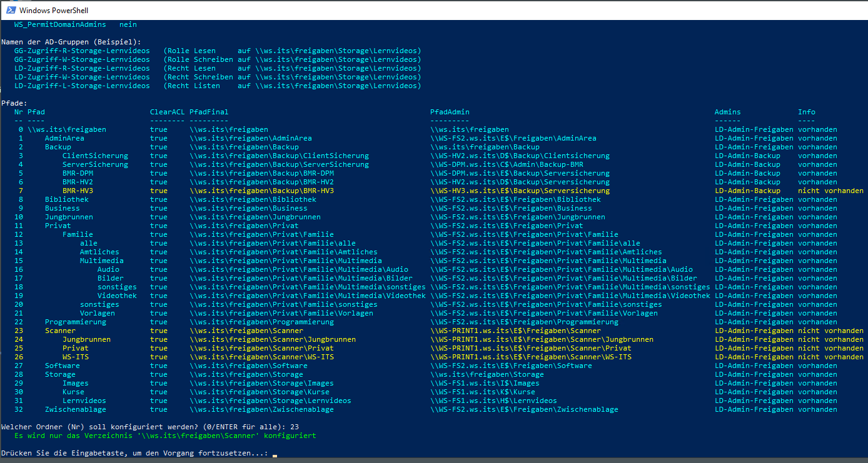Click 'Vorlagen' in the Pfad column
868x463 pixels.
point(98,313)
